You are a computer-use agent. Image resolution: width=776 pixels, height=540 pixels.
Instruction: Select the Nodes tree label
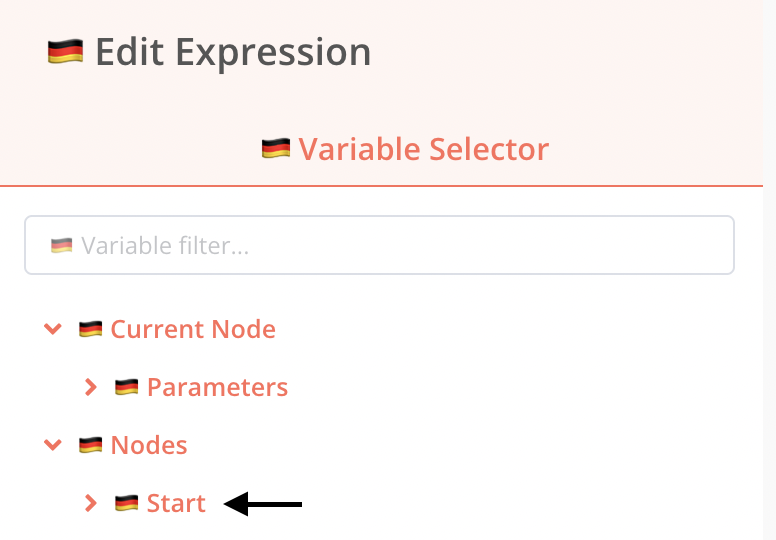[x=149, y=445]
